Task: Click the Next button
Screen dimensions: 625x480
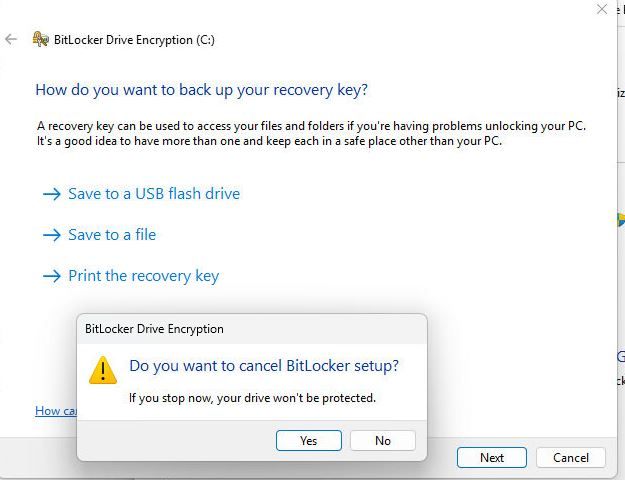Action: tap(492, 458)
